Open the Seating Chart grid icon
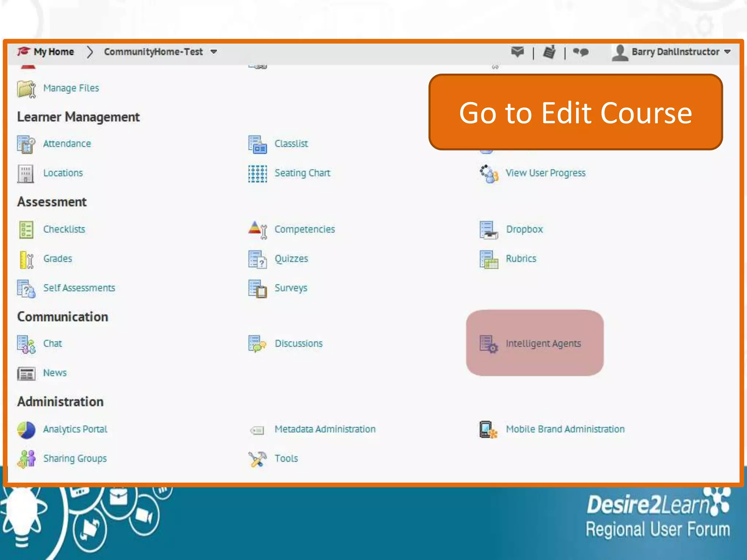This screenshot has height=560, width=747. point(258,174)
